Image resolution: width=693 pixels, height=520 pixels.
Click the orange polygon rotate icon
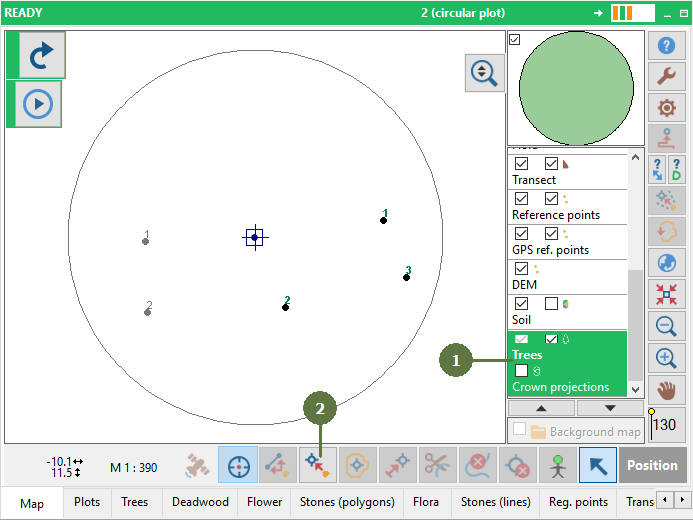(x=666, y=232)
